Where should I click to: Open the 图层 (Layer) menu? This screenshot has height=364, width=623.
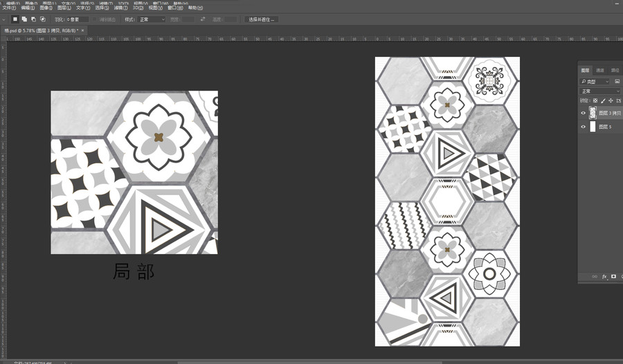(x=64, y=8)
